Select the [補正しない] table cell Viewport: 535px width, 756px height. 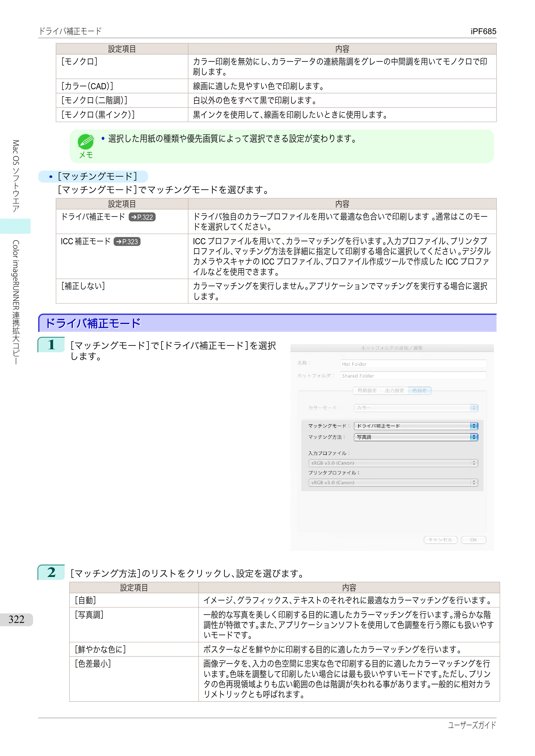tap(122, 291)
